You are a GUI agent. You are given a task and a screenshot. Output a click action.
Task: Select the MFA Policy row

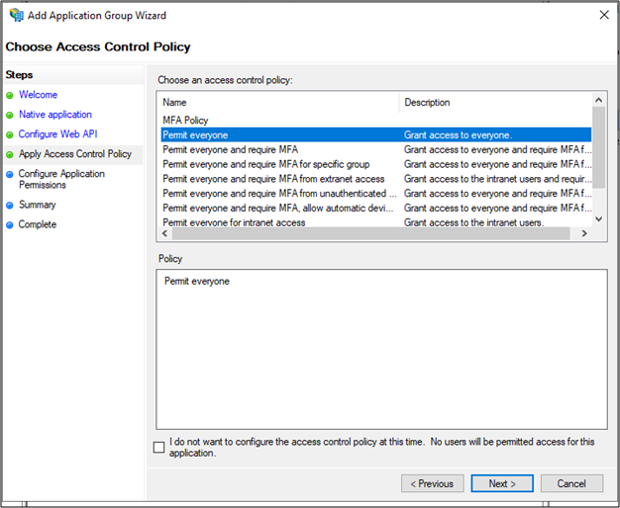point(376,120)
